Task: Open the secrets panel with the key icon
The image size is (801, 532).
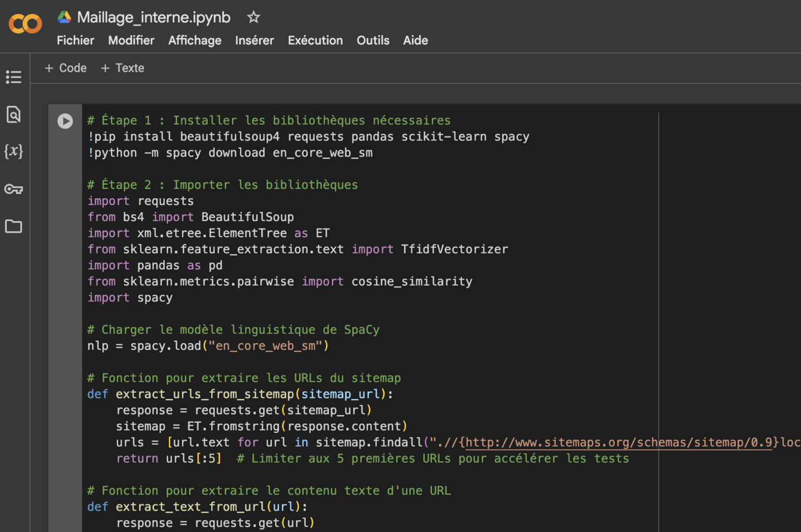Action: pyautogui.click(x=14, y=189)
